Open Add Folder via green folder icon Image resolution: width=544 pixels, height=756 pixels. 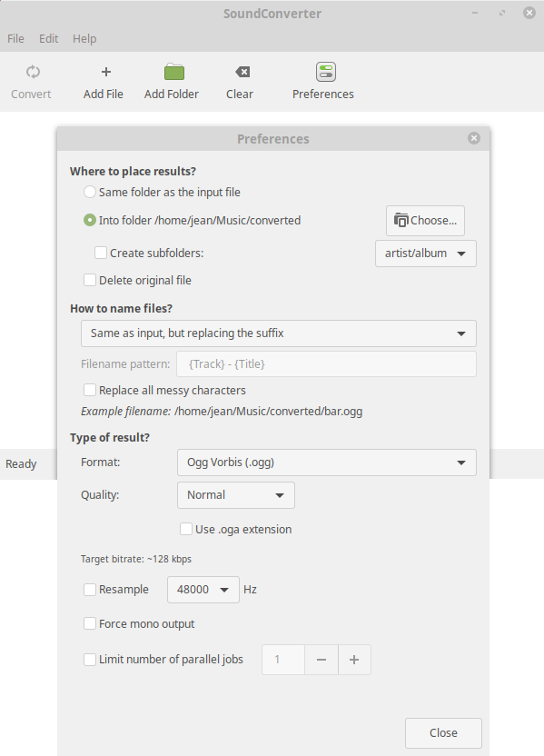pos(174,72)
